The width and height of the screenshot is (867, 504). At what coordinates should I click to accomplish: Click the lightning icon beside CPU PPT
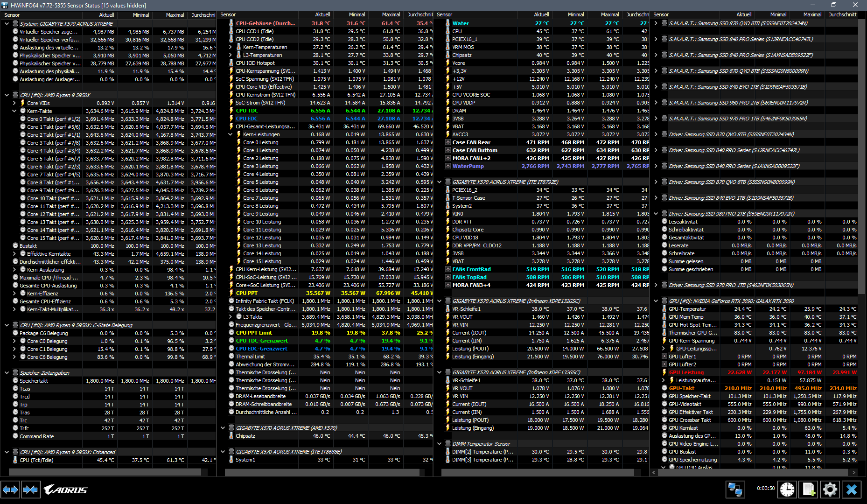coord(231,293)
